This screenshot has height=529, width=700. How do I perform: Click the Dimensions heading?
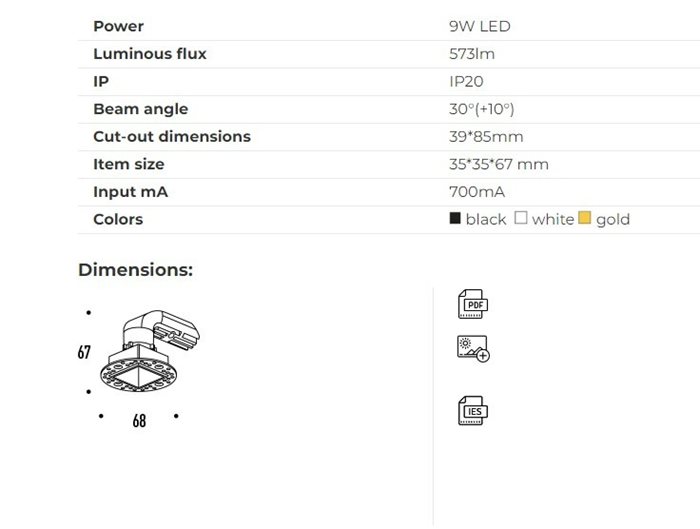pos(135,270)
